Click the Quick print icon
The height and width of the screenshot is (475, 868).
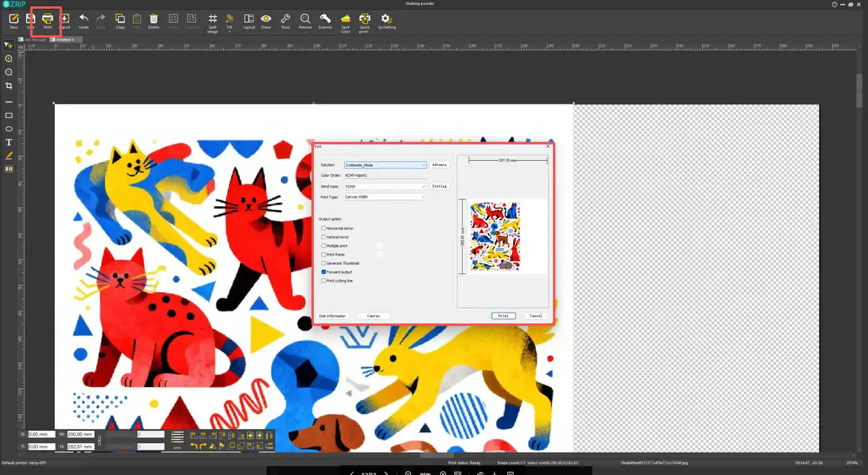[x=365, y=23]
